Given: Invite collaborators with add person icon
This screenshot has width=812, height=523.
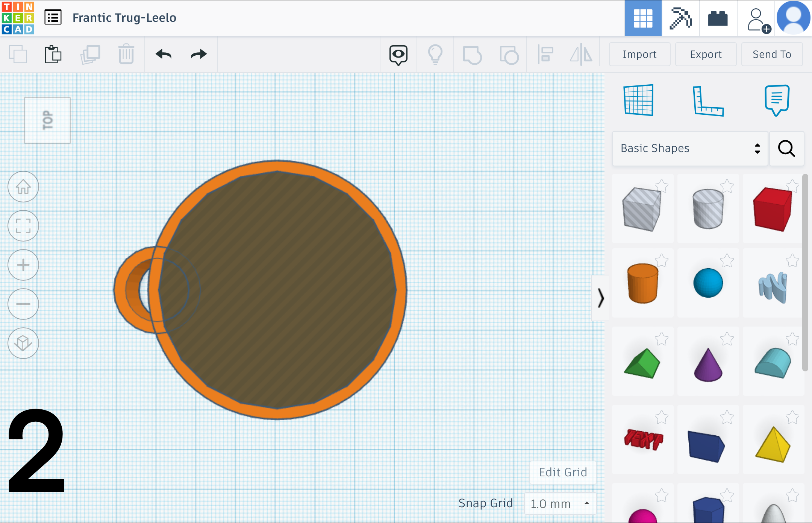Looking at the screenshot, I should (x=759, y=20).
